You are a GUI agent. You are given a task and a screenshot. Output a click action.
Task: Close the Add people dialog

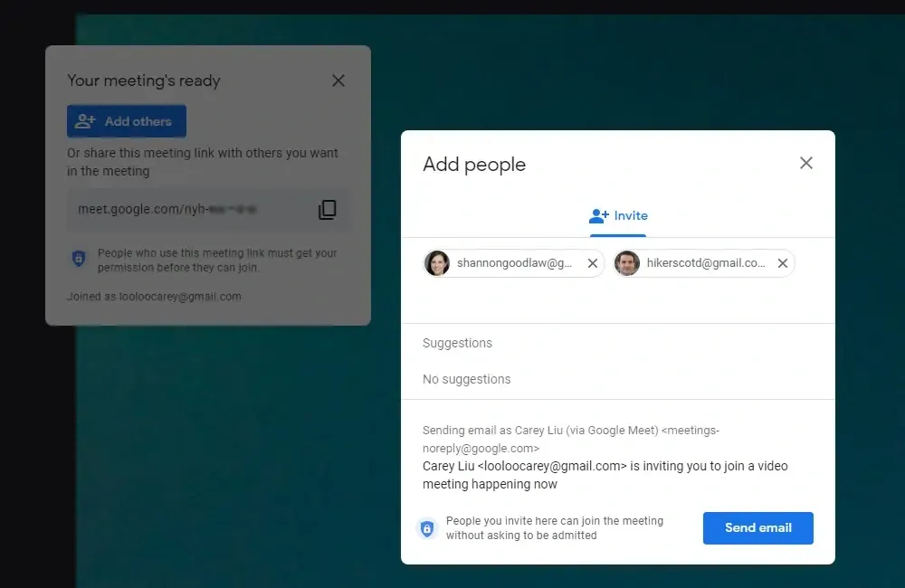(x=805, y=164)
